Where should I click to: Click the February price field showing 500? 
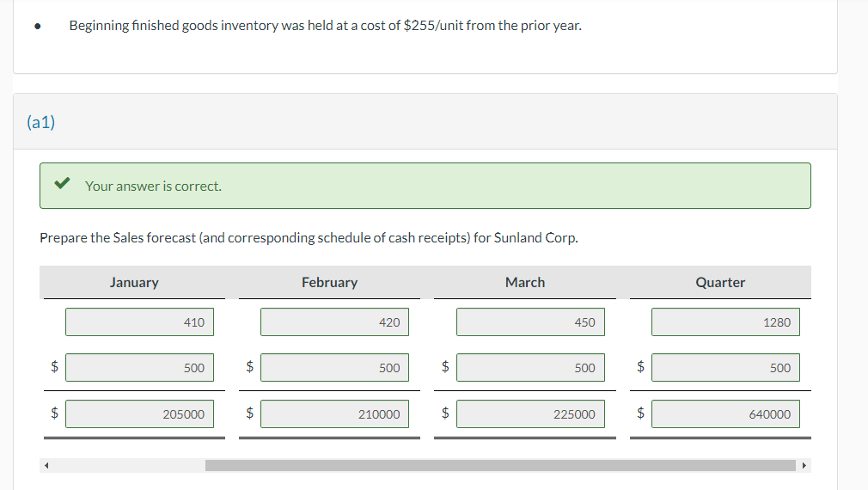pyautogui.click(x=334, y=368)
